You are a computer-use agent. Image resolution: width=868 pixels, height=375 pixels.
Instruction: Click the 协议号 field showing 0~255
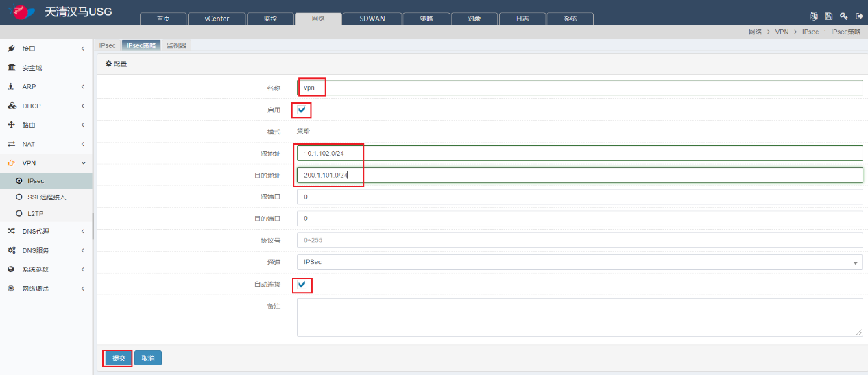[579, 241]
